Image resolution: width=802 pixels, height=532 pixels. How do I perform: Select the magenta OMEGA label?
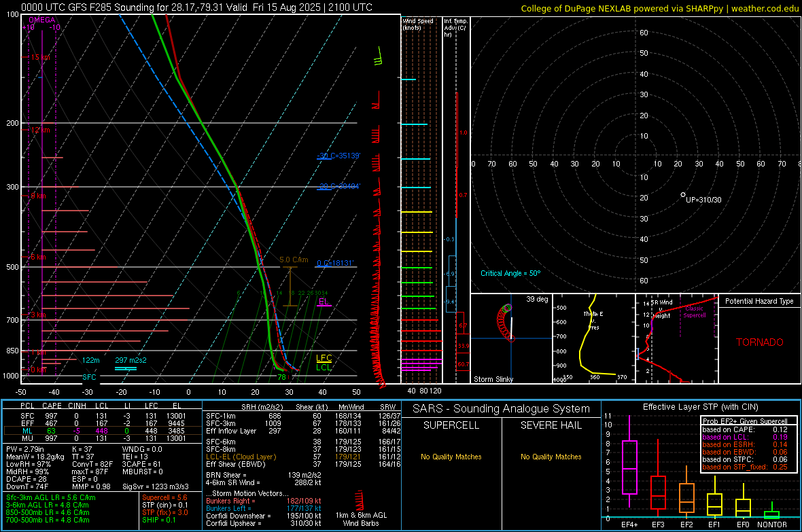(42, 20)
